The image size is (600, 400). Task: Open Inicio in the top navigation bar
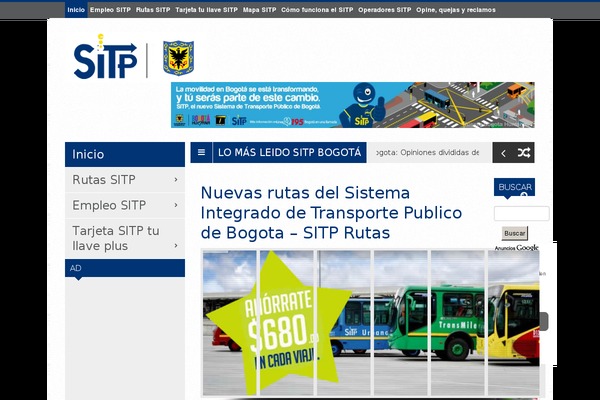click(x=76, y=10)
